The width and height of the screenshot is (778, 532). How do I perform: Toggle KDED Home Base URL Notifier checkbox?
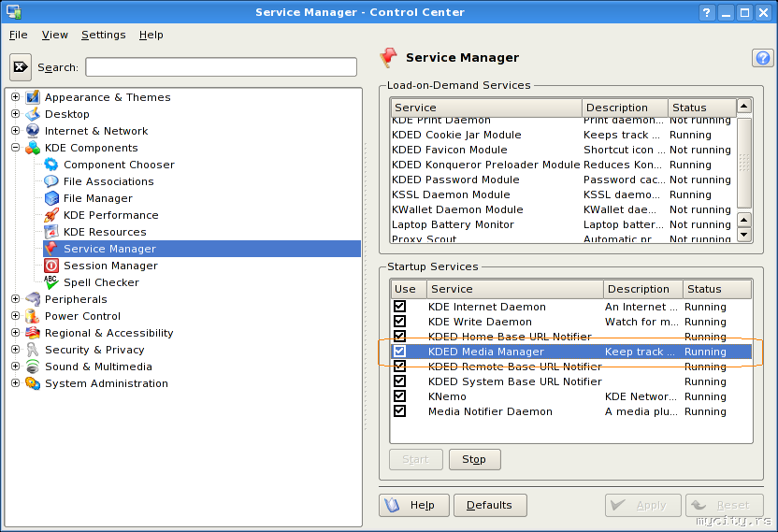point(400,336)
